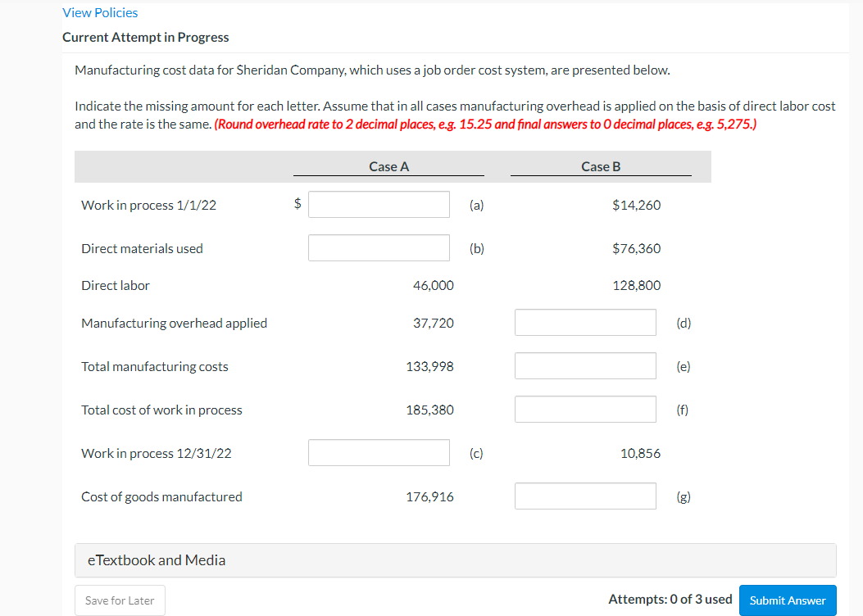863x616 pixels.
Task: Select input field (b) for Direct materials used
Action: coord(379,247)
